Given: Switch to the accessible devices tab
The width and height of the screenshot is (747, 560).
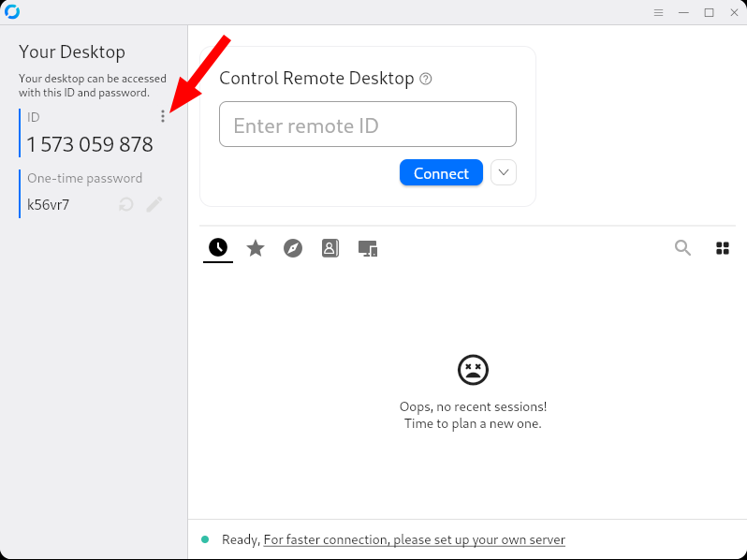Looking at the screenshot, I should tap(368, 248).
